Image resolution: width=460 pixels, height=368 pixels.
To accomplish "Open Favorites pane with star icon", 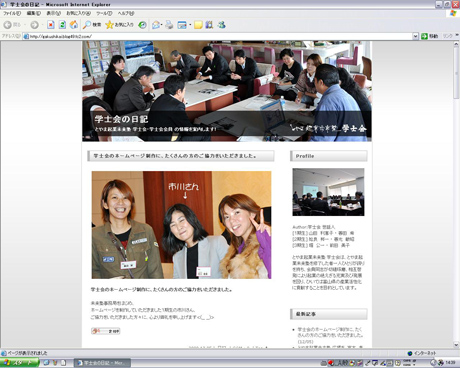I will pyautogui.click(x=119, y=25).
